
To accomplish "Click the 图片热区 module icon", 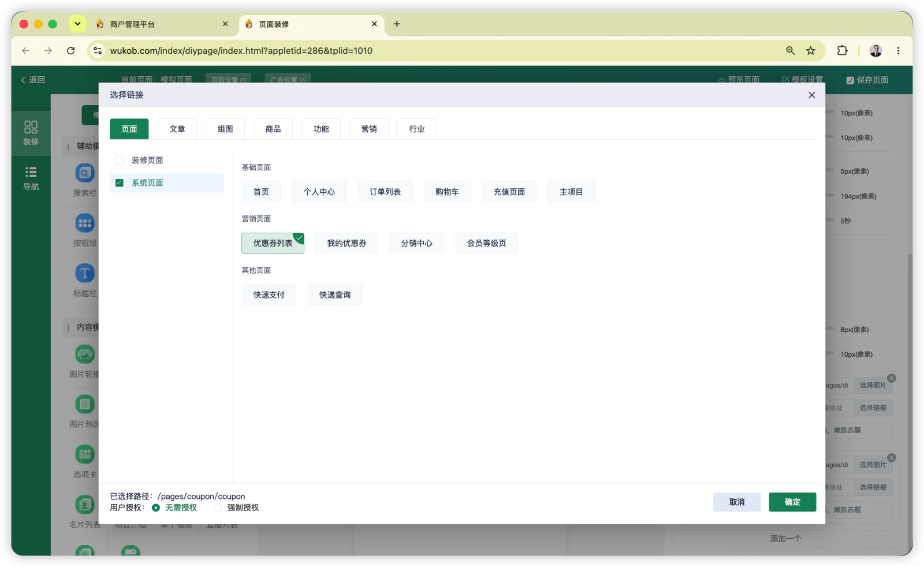I will (x=85, y=404).
